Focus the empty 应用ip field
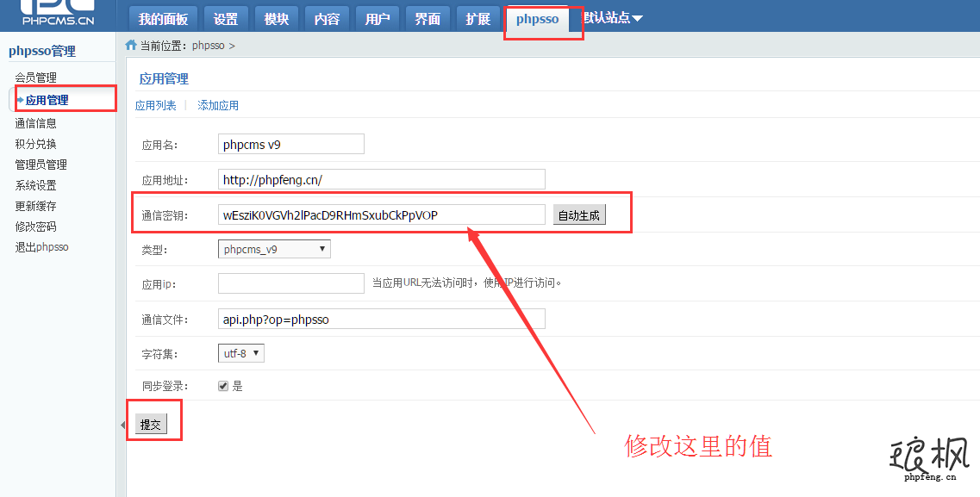The height and width of the screenshot is (497, 980). point(291,283)
